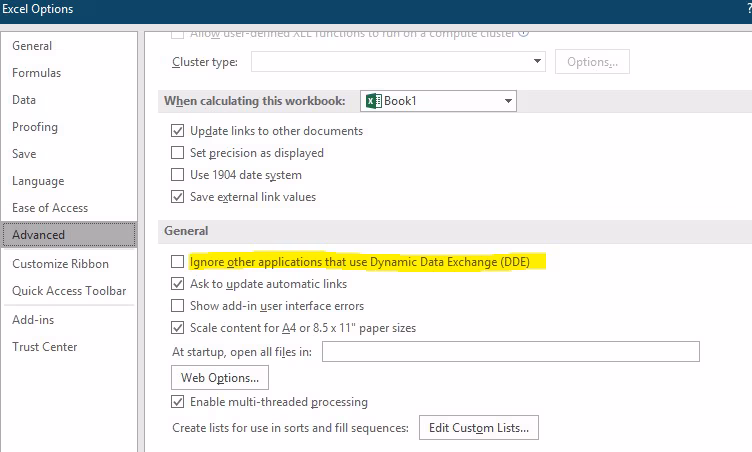Screen dimensions: 752x452
Task: Uncheck Ask to update automatic links
Action: pos(178,284)
